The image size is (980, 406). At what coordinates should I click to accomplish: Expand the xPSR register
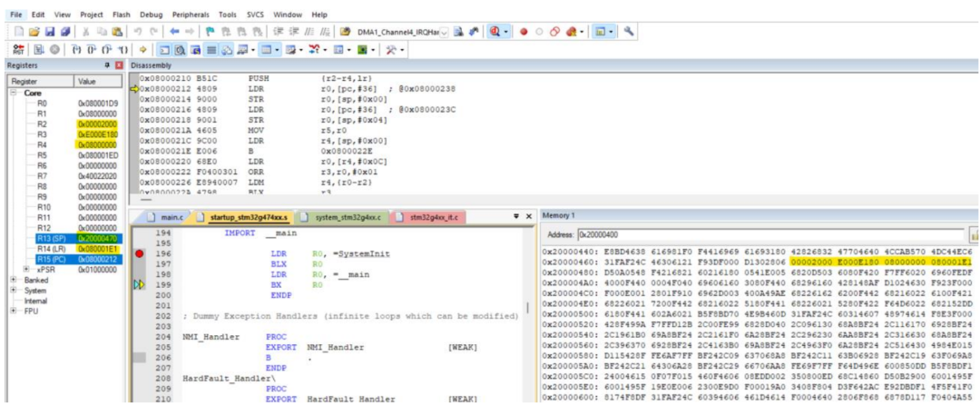(26, 269)
